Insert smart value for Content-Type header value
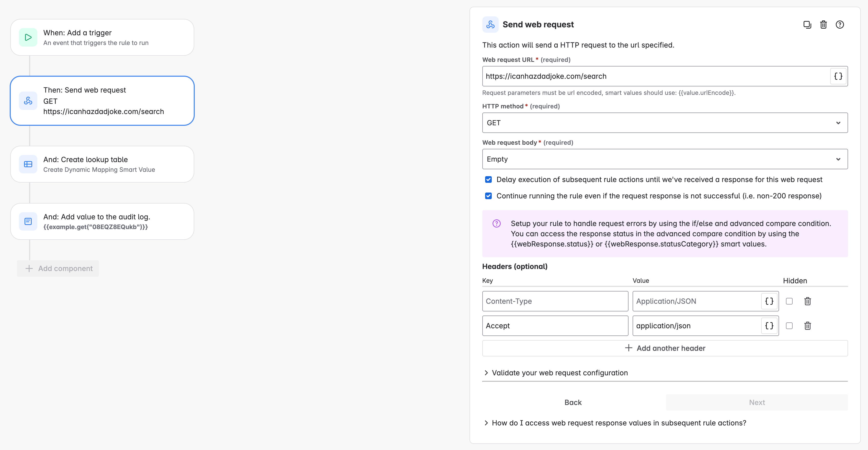Image resolution: width=868 pixels, height=450 pixels. pos(769,301)
